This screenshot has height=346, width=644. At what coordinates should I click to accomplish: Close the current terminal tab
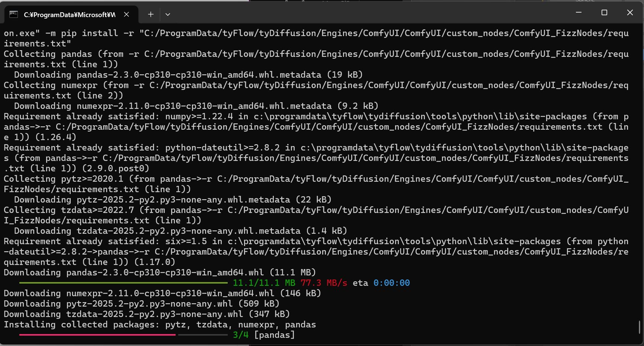coord(126,14)
